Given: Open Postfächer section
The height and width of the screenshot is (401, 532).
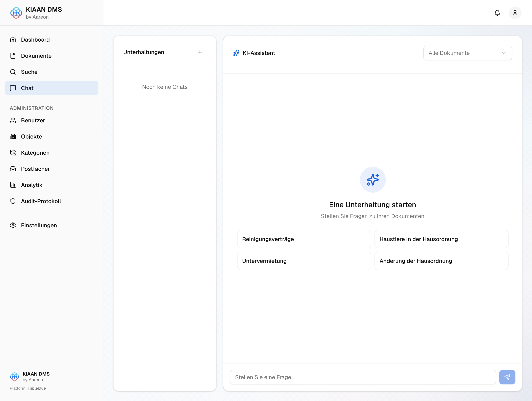Looking at the screenshot, I should coord(52,169).
